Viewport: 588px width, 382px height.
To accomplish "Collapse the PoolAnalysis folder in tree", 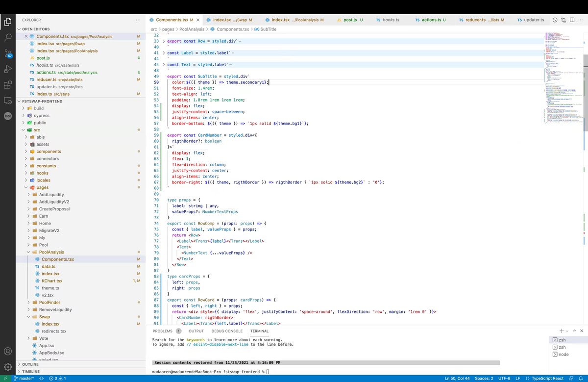I will click(52, 252).
